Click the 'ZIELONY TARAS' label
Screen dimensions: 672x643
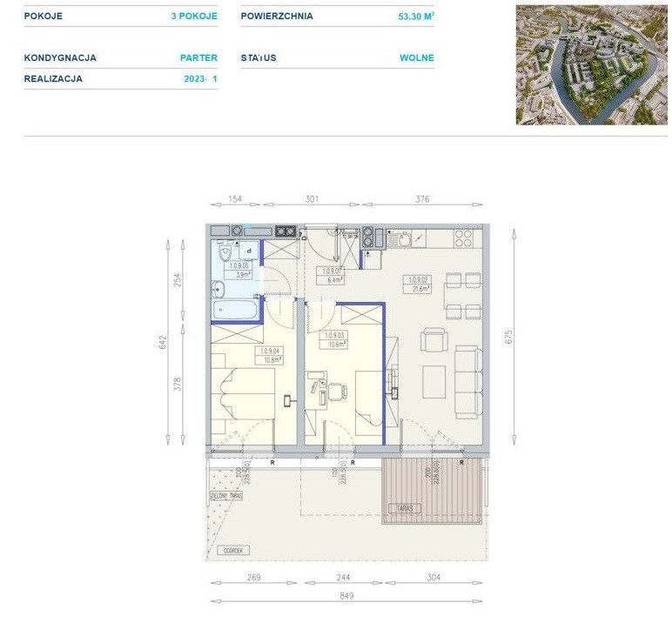225,496
